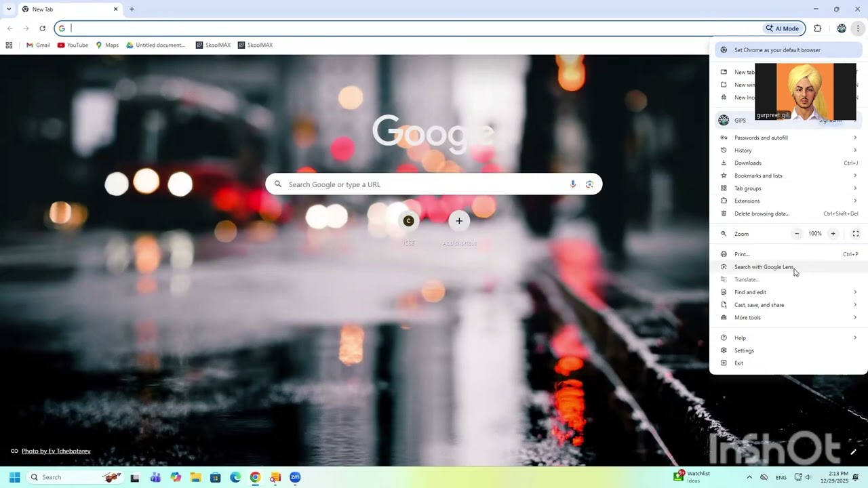Show hidden system tray icons

pos(749,477)
